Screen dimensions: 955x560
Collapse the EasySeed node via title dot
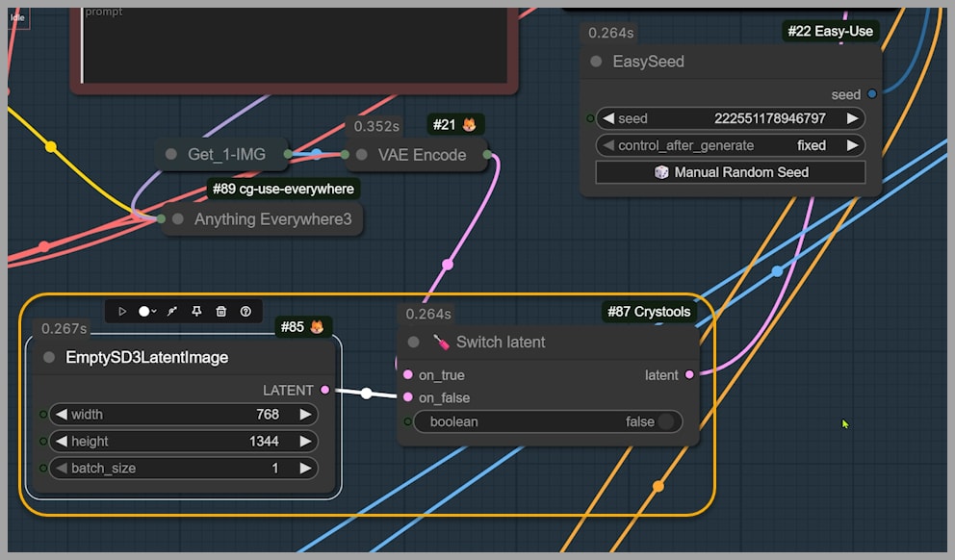[596, 62]
